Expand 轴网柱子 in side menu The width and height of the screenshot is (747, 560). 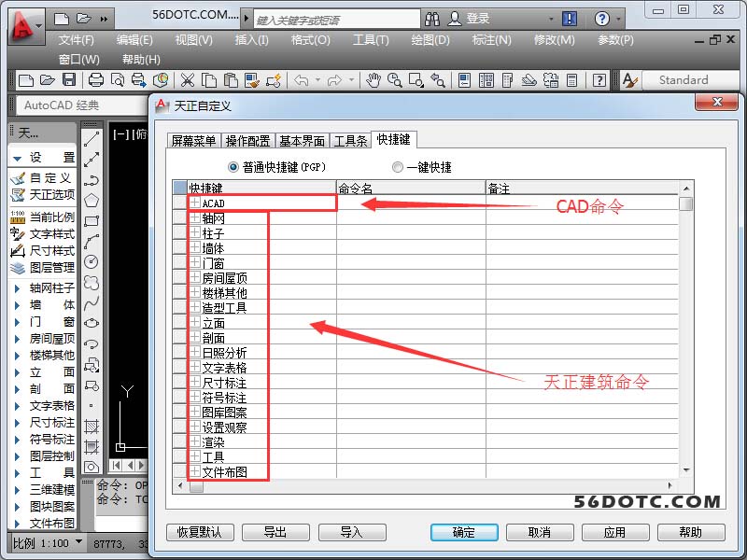(x=17, y=287)
